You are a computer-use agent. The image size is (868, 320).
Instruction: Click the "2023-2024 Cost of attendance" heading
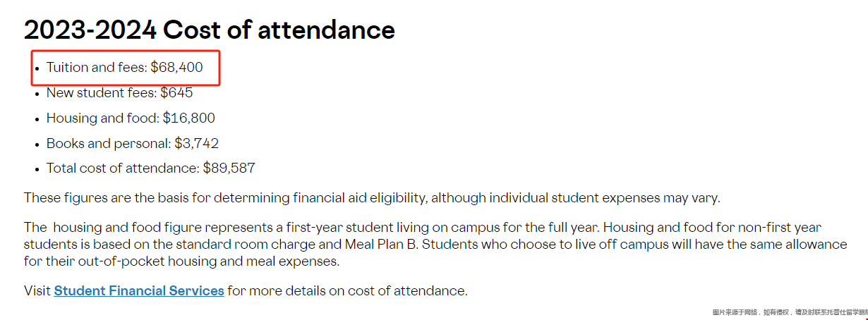[x=210, y=30]
